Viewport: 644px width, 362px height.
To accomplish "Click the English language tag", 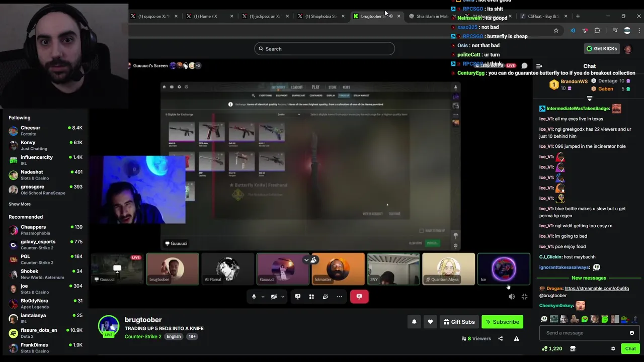I will tap(174, 336).
